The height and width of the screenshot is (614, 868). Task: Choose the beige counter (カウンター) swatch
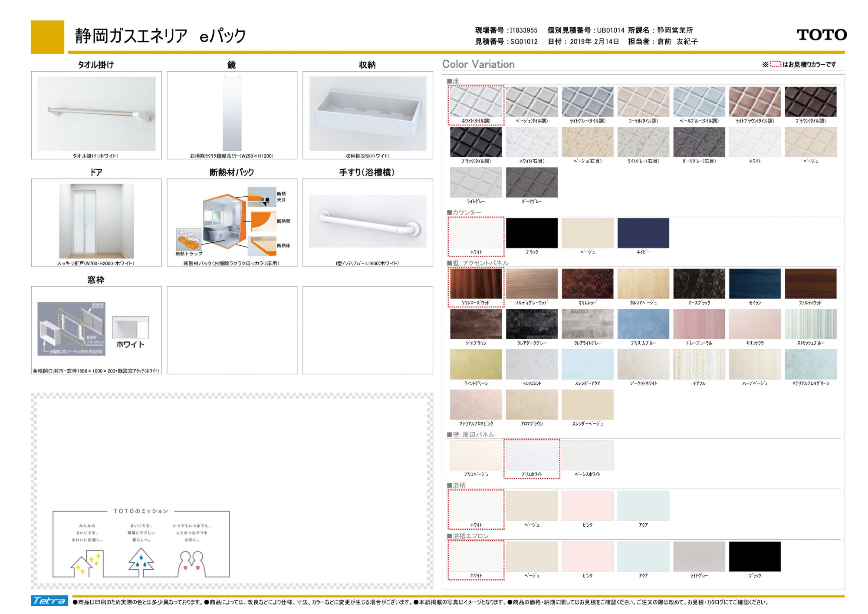(588, 233)
